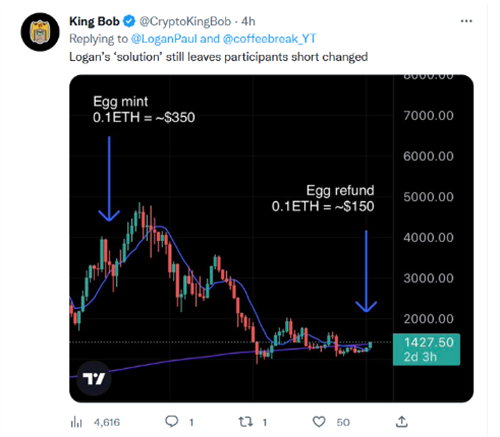The height and width of the screenshot is (437, 500).
Task: Open the ETH chart image
Action: pos(271,238)
